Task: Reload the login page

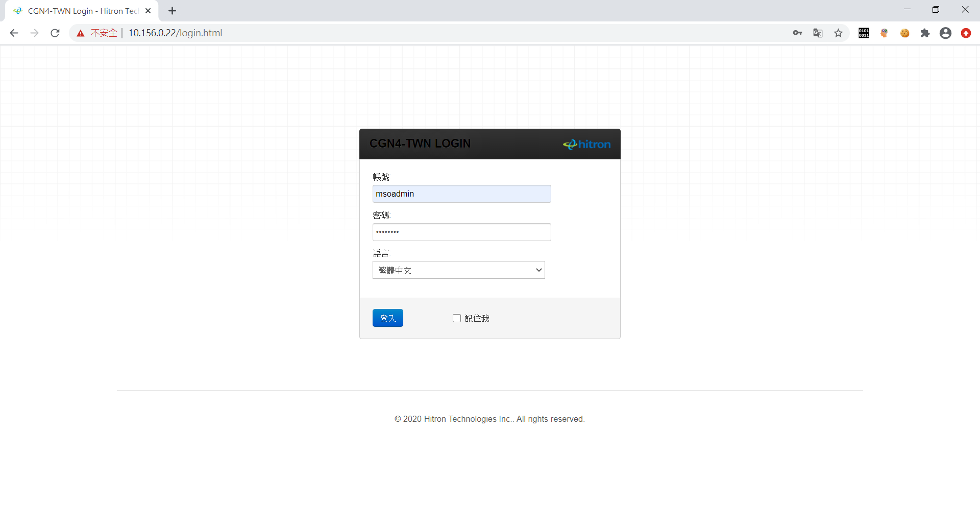Action: [x=55, y=33]
